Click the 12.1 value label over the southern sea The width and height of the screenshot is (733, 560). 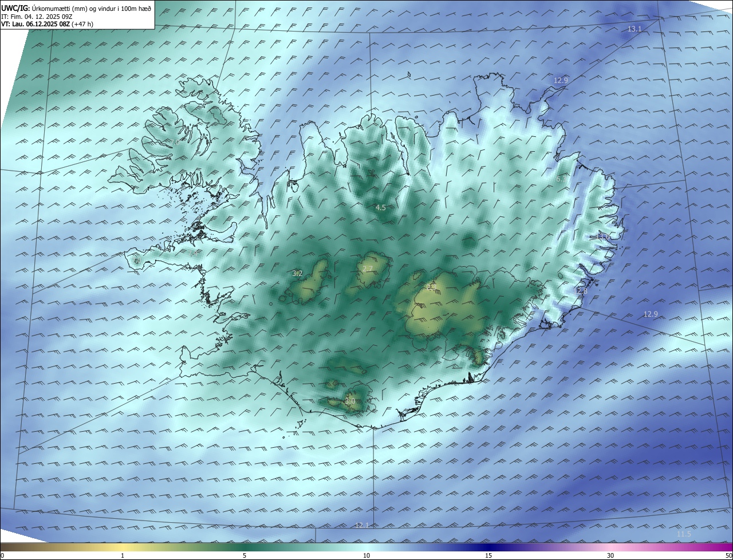362,525
